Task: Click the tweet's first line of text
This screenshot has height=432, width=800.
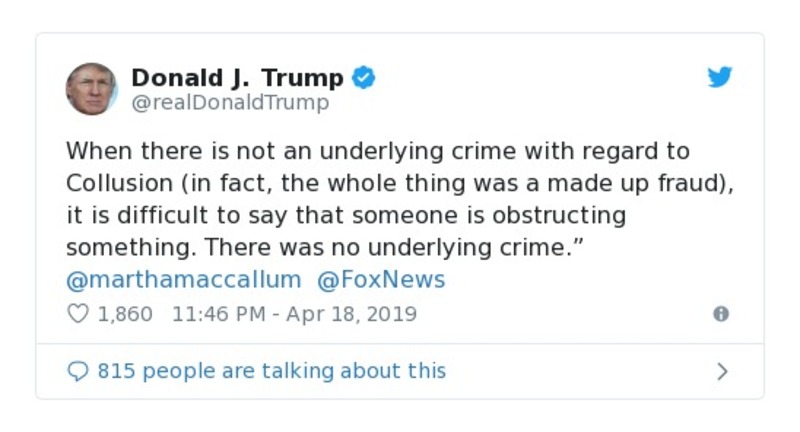Action: (x=378, y=151)
